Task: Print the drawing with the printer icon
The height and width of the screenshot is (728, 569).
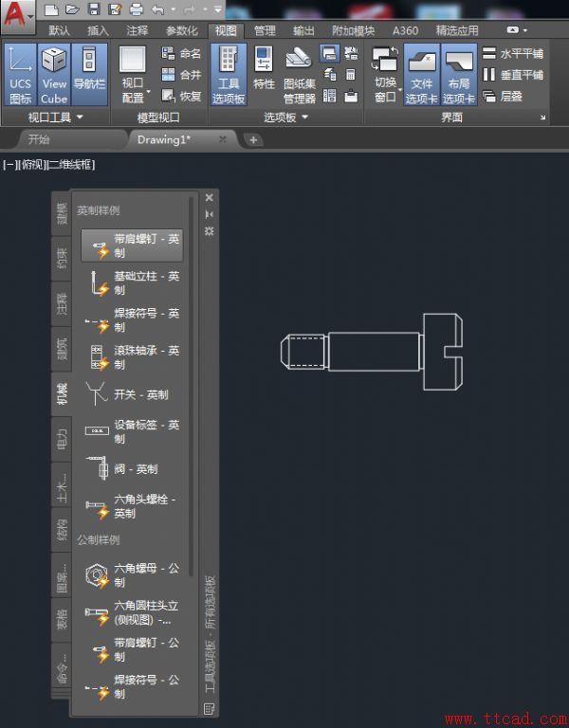Action: [x=137, y=9]
